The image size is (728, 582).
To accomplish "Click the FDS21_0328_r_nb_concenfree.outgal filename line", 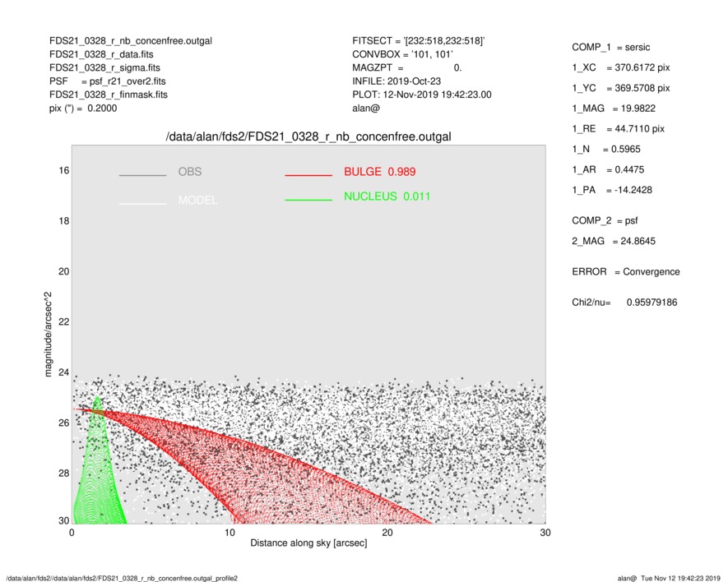I will (x=131, y=41).
